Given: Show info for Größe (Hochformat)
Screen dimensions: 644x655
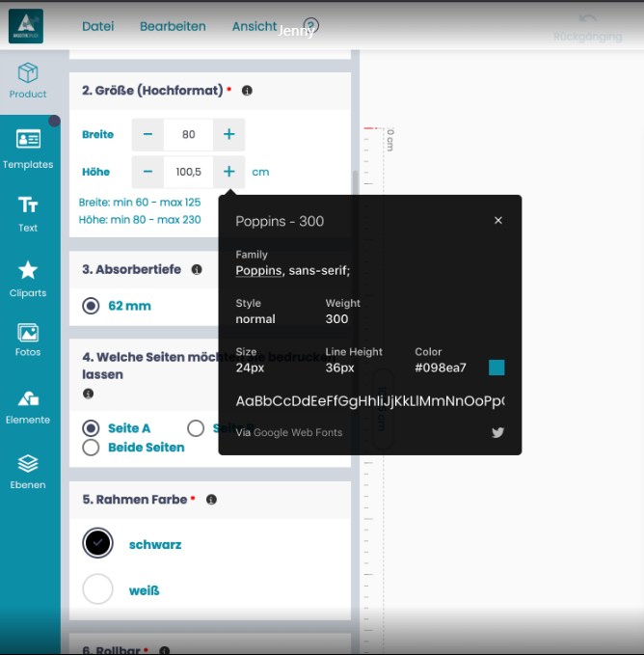Looking at the screenshot, I should coord(247,91).
